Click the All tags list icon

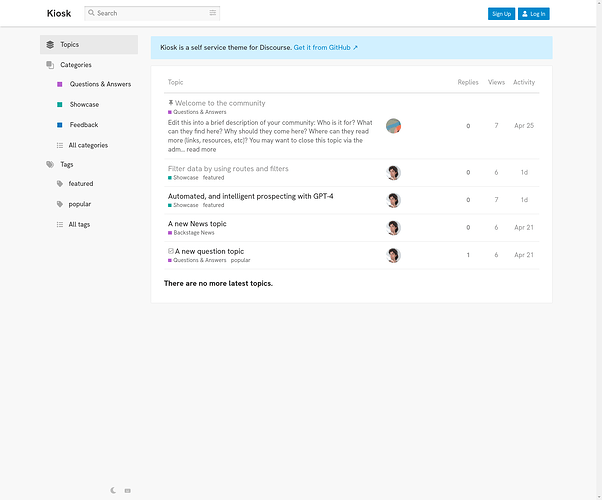(x=60, y=224)
